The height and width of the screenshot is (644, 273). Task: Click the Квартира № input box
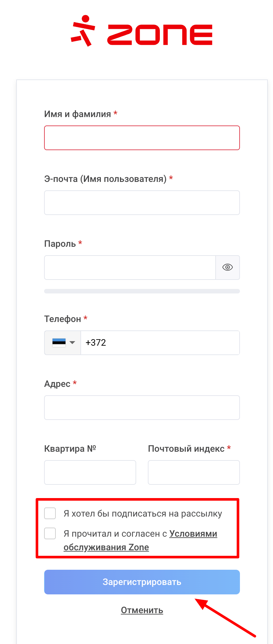coord(90,472)
